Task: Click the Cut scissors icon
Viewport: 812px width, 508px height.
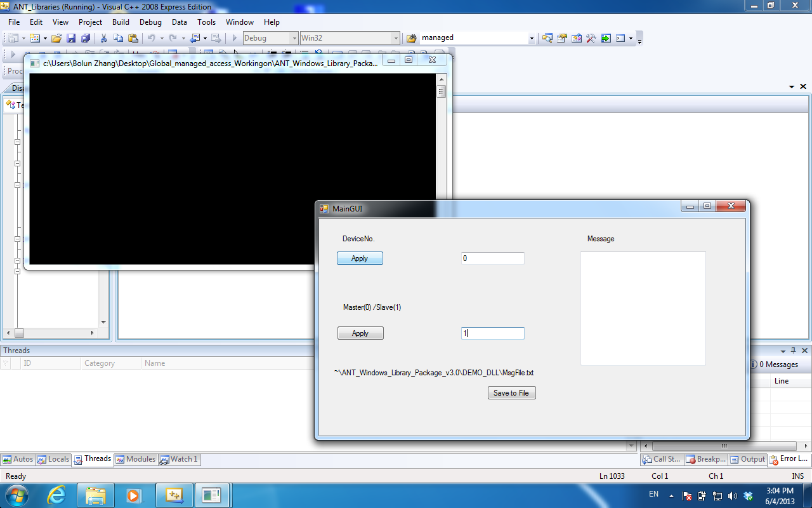Action: click(x=103, y=38)
